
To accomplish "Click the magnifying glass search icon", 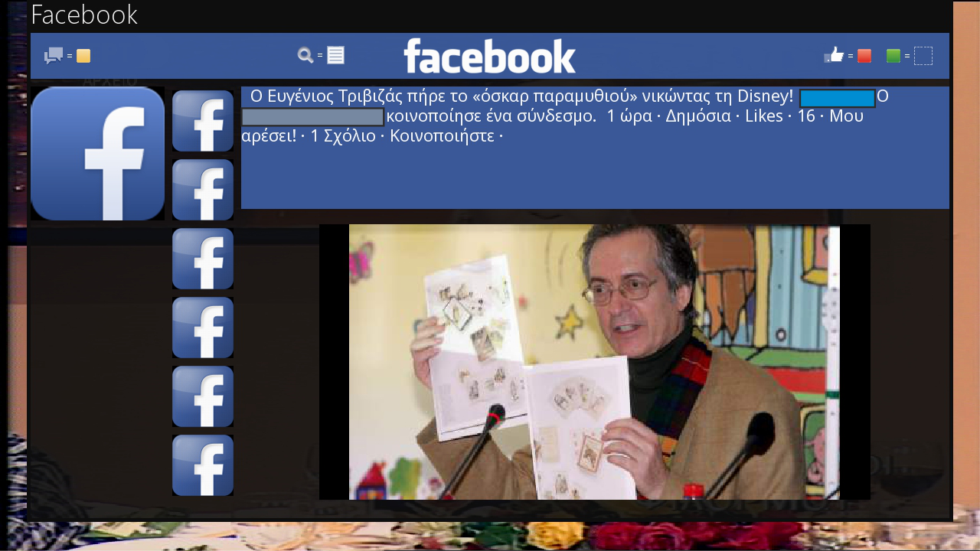I will [305, 55].
